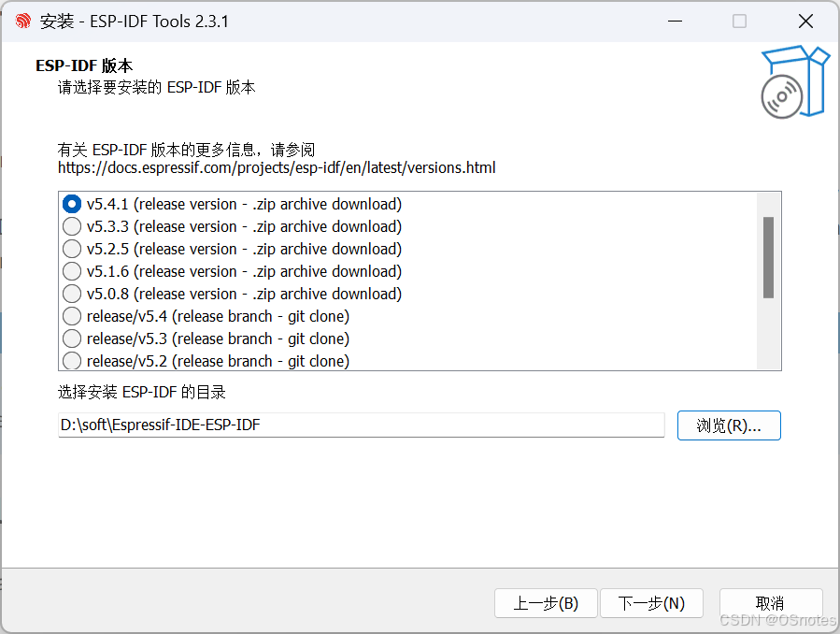Image resolution: width=840 pixels, height=634 pixels.
Task: Minimize the installer window
Action: pyautogui.click(x=675, y=22)
